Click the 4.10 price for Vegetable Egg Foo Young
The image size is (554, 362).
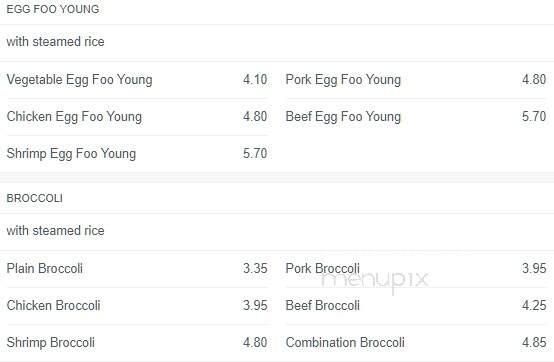tap(255, 79)
